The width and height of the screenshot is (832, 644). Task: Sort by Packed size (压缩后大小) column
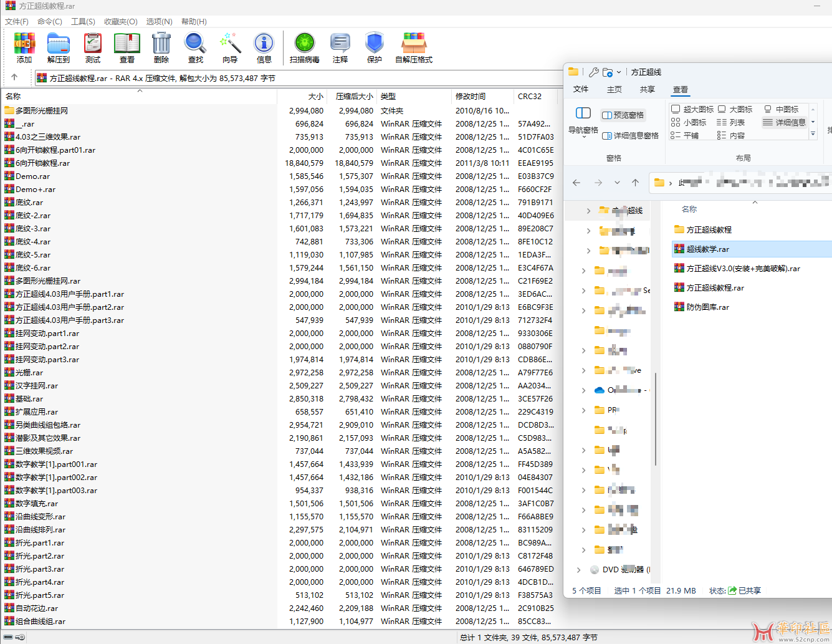352,96
